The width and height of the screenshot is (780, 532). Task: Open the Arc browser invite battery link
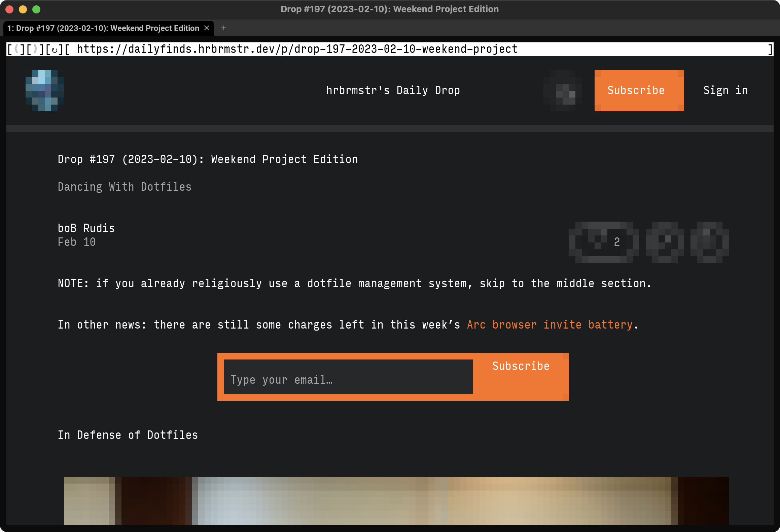coord(549,325)
